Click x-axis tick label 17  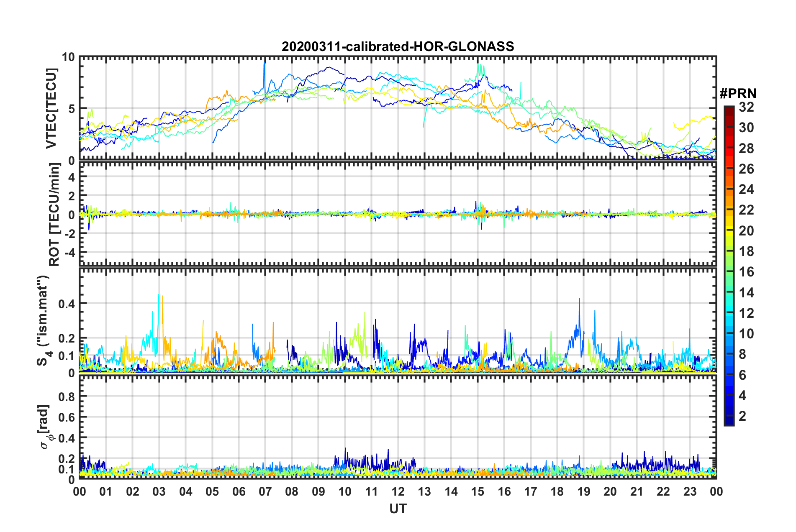tap(531, 491)
